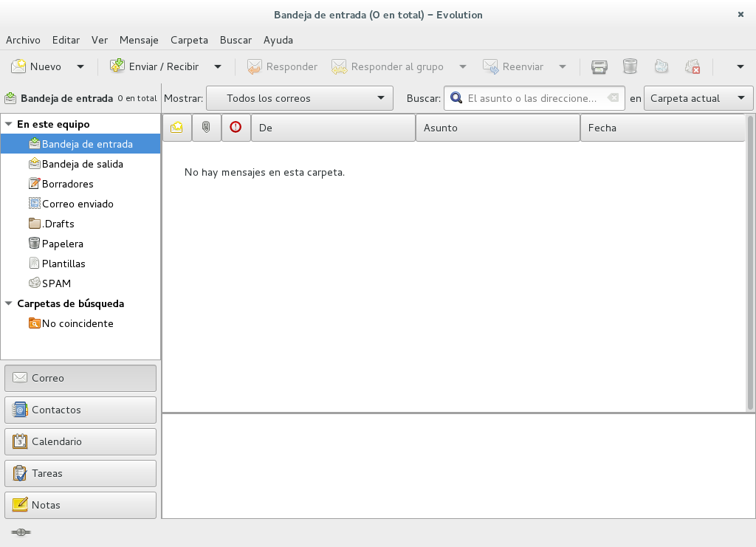The image size is (756, 547).
Task: Open the Mostrar 'Todos los correos' combo box
Action: (300, 98)
